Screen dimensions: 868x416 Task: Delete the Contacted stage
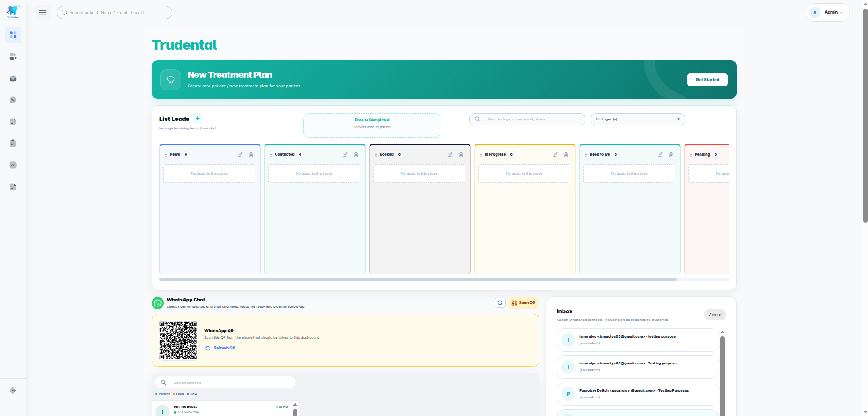(356, 154)
